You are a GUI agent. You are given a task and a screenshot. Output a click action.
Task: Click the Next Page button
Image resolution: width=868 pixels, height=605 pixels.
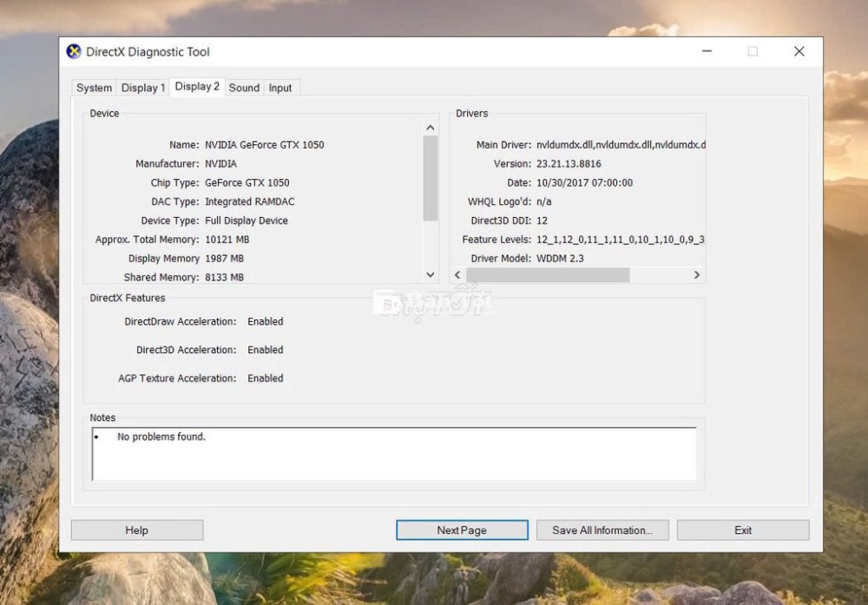[x=462, y=529]
